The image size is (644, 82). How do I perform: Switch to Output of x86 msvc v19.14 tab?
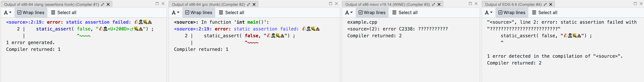(387, 4)
